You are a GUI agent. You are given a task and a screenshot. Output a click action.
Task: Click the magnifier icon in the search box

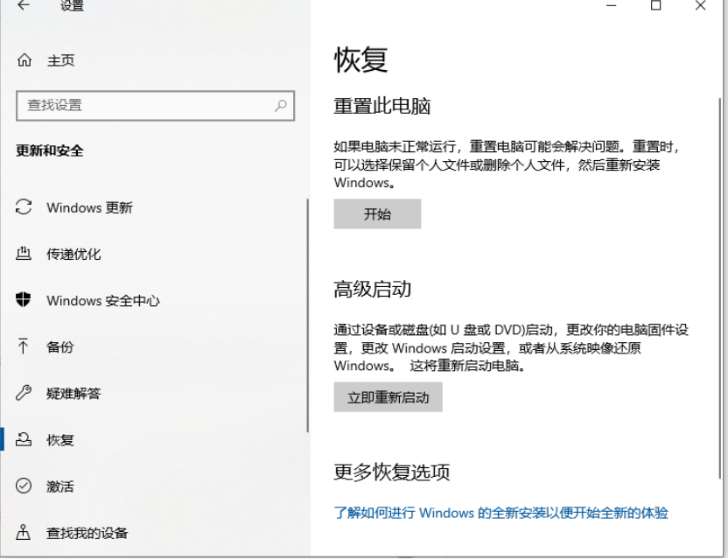(280, 105)
